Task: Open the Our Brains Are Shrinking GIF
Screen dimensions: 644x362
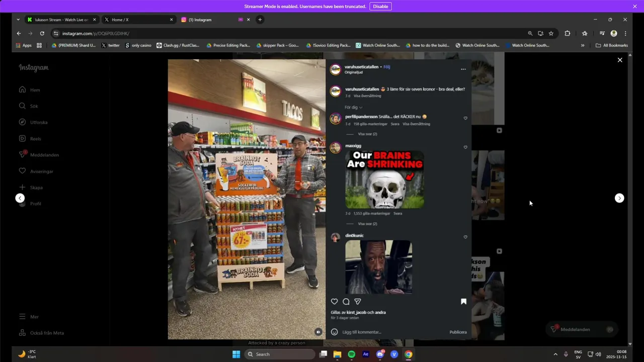Action: pos(384,179)
